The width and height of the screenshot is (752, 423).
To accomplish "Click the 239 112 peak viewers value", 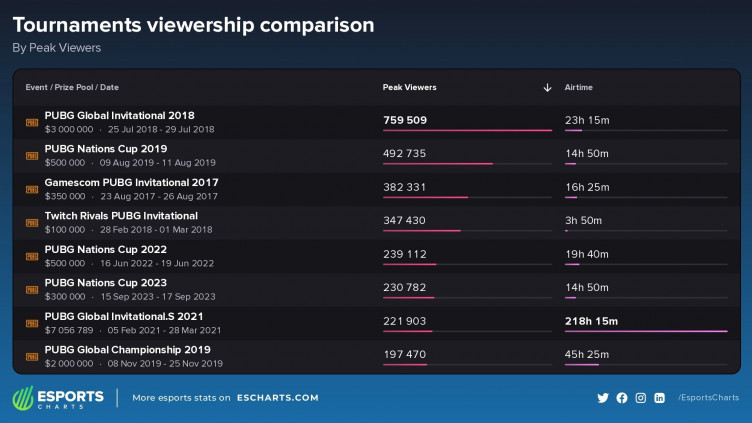I will [404, 254].
